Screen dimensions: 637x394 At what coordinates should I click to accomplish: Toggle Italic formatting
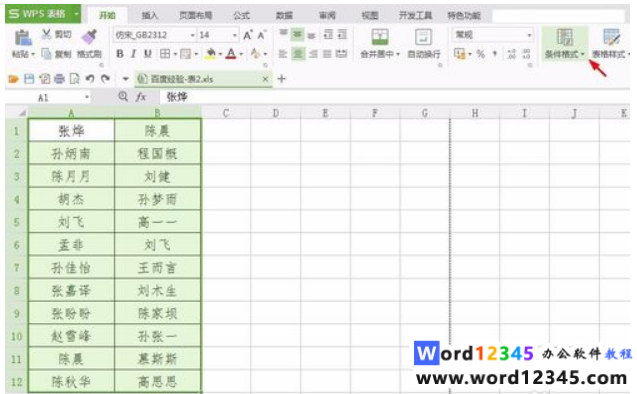(x=133, y=54)
